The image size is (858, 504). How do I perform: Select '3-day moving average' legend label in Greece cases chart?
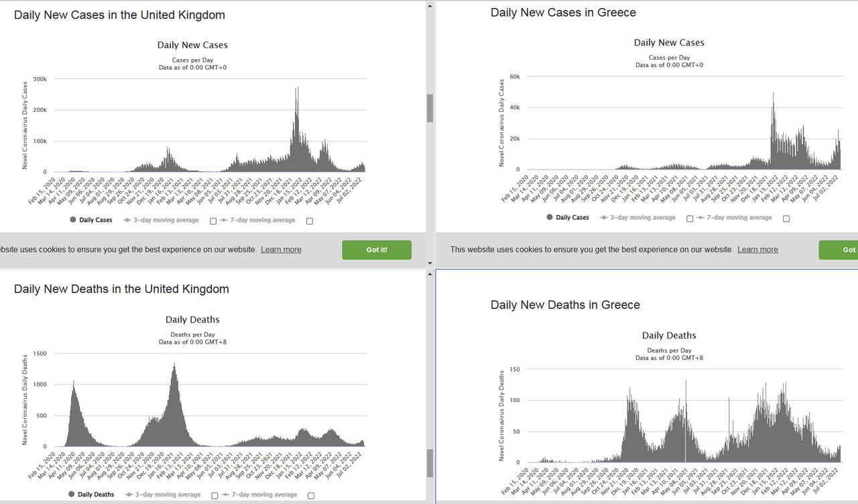pyautogui.click(x=642, y=217)
